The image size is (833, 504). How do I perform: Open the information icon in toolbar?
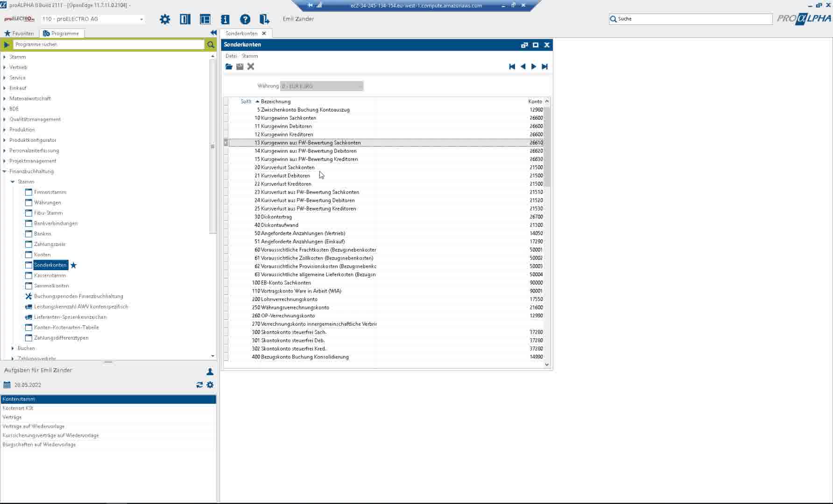point(225,19)
